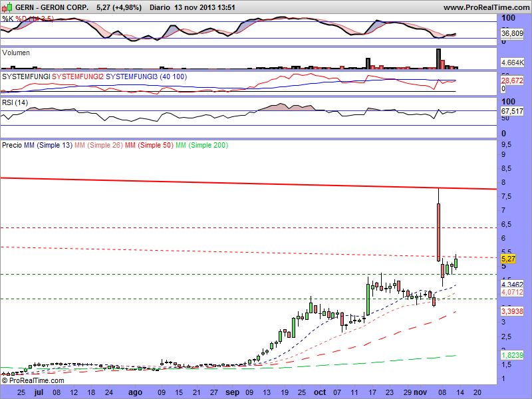The image size is (532, 399).
Task: Click the 5,27 (+4,98%) quote in the header
Action: [119, 7]
